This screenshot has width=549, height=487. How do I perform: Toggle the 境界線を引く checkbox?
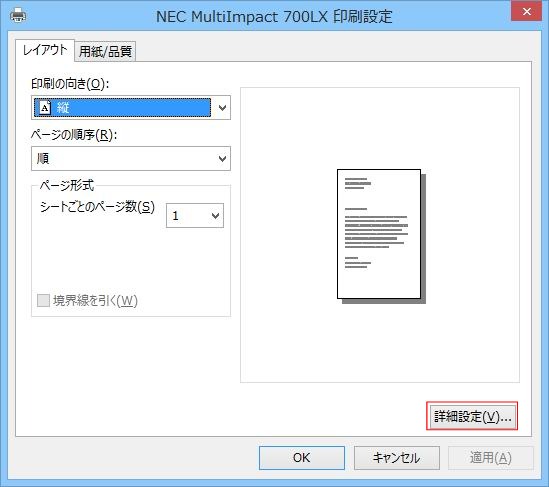(x=43, y=300)
